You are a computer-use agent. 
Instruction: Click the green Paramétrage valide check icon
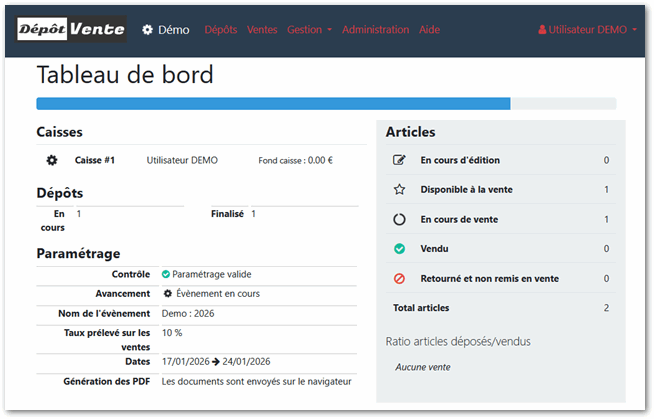point(166,274)
